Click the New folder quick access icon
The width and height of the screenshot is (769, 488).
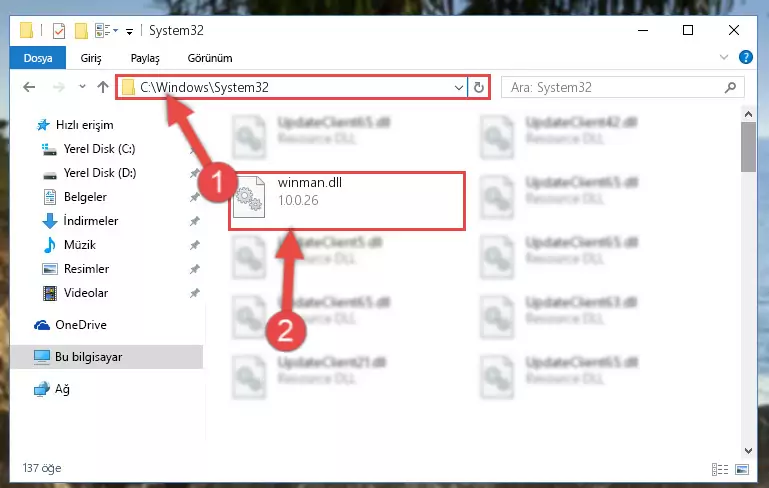(81, 31)
